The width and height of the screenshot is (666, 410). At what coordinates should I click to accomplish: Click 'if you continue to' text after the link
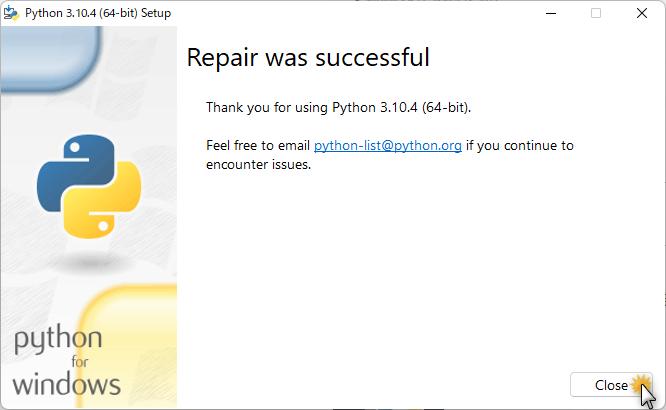(x=520, y=146)
